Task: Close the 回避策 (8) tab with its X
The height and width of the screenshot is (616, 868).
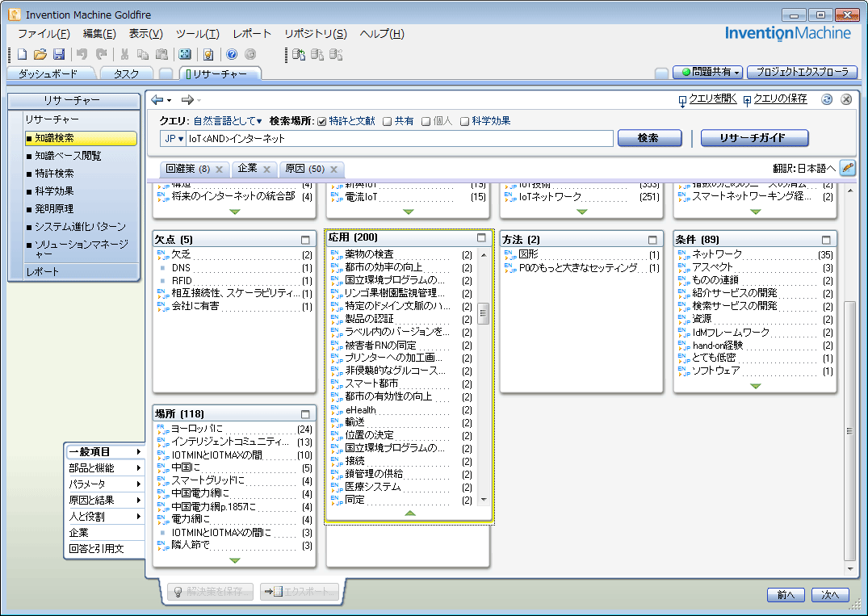Action: (219, 170)
